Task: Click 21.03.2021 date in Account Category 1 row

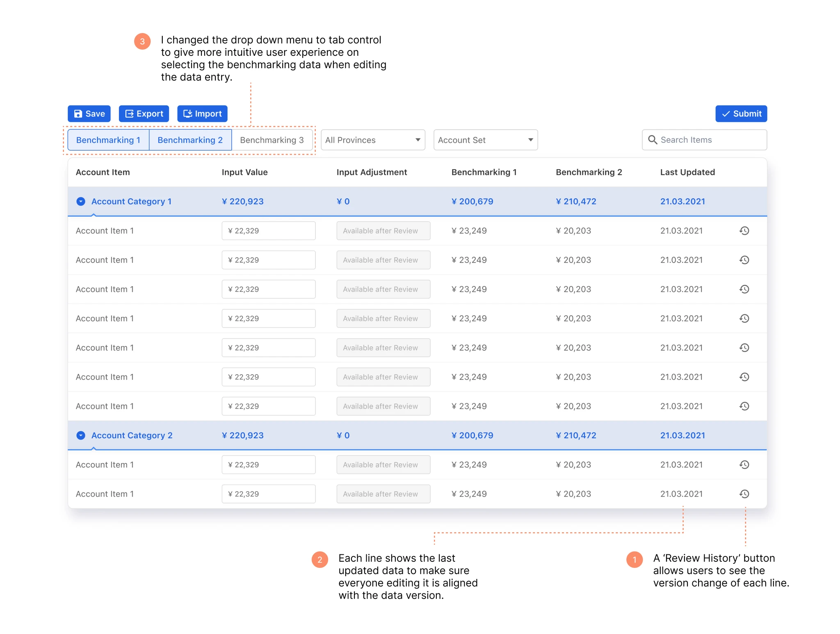Action: (682, 201)
